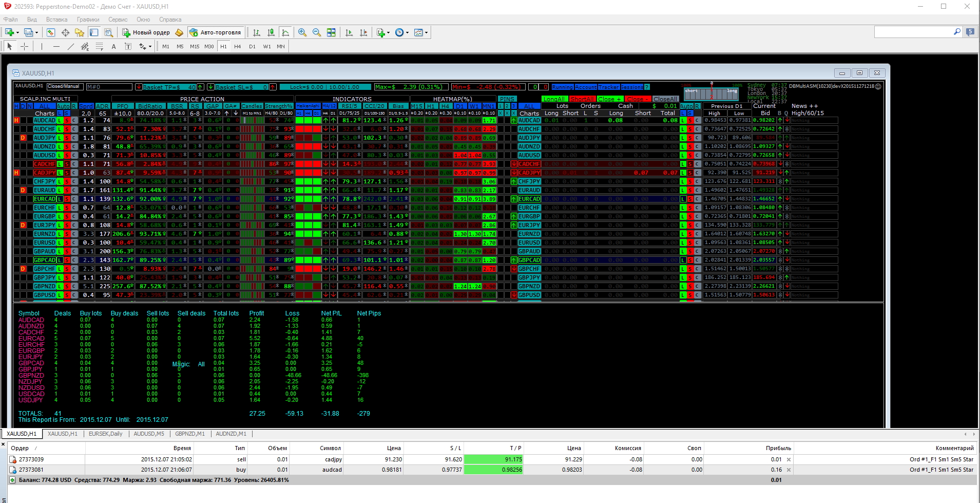Screen dimensions: 980x503
Task: Select the text label tool
Action: tap(128, 46)
